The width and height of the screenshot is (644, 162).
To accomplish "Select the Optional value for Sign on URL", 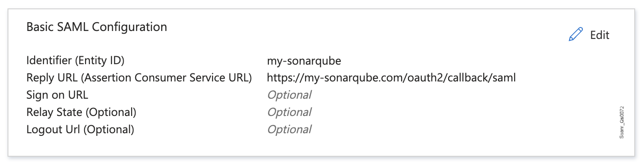I will 289,95.
